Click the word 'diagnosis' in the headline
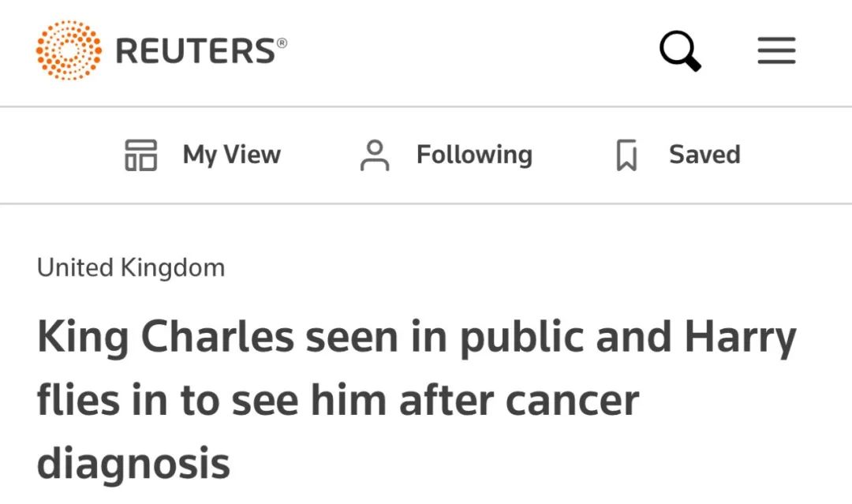Screen dimensions: 852x504 coord(133,464)
